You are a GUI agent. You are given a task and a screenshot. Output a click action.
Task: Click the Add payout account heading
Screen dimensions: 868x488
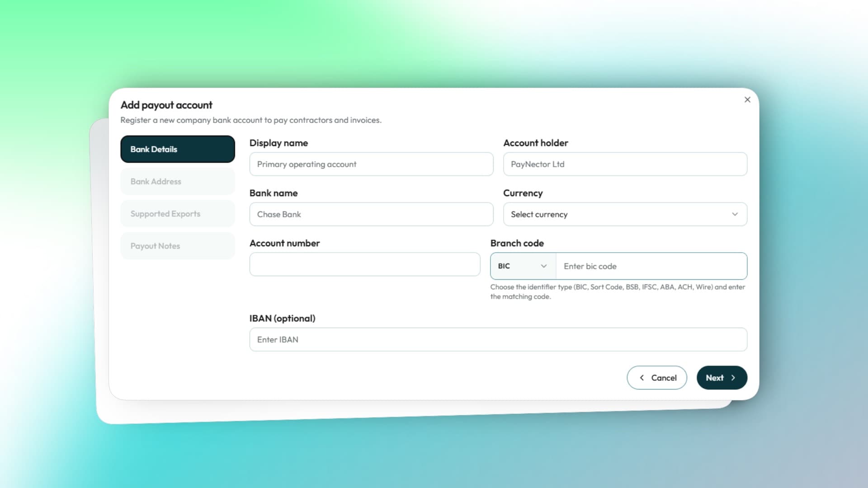[166, 105]
